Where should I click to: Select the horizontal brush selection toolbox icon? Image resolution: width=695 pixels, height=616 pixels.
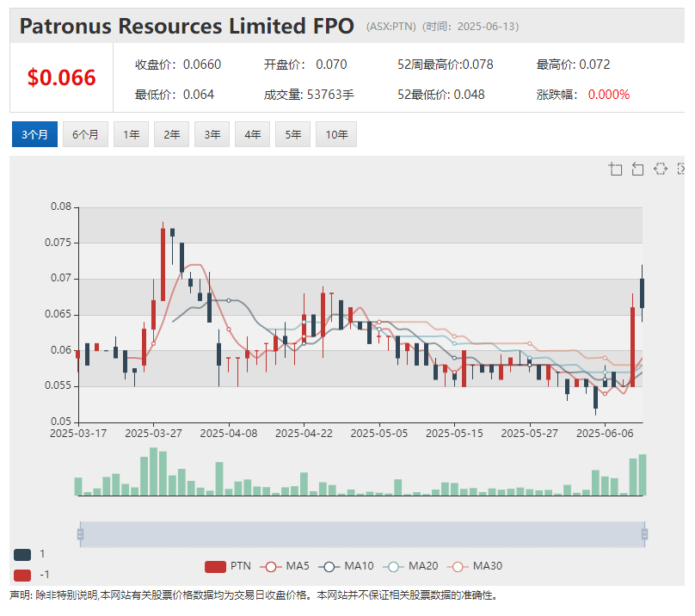tap(660, 169)
